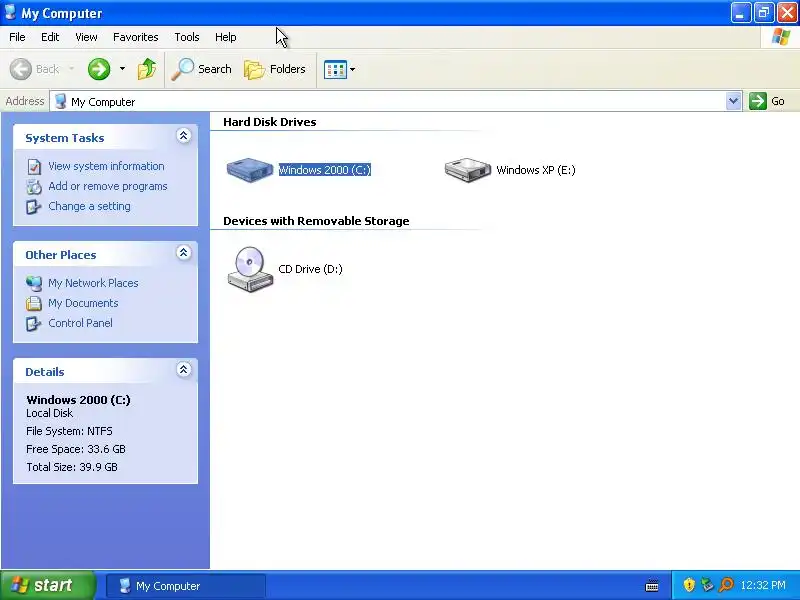800x600 pixels.
Task: Click the System Tasks header title
Action: tap(65, 138)
